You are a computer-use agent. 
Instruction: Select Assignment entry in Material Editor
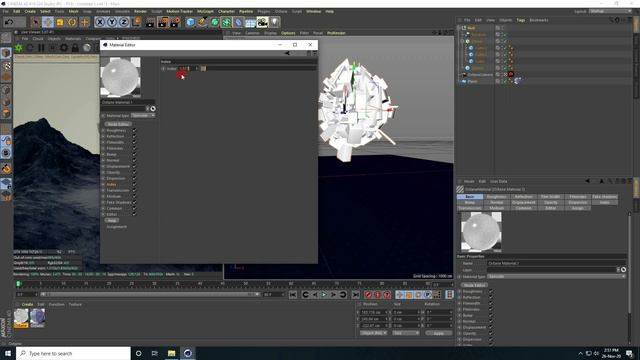[116, 227]
